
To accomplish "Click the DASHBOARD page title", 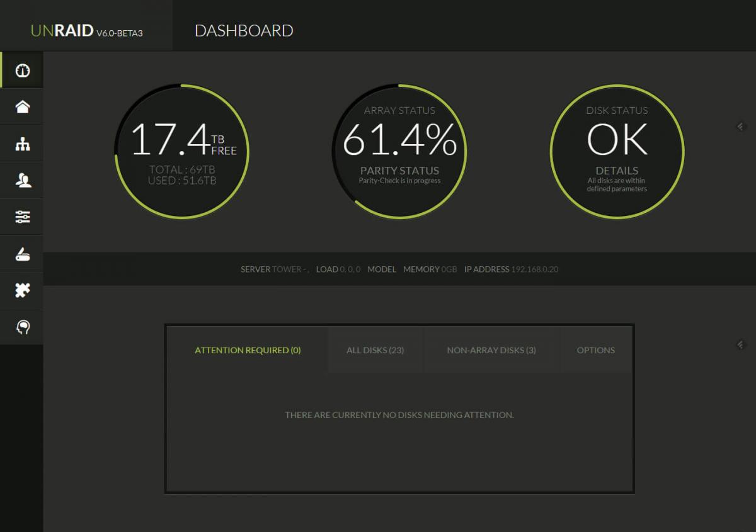I will coord(244,31).
